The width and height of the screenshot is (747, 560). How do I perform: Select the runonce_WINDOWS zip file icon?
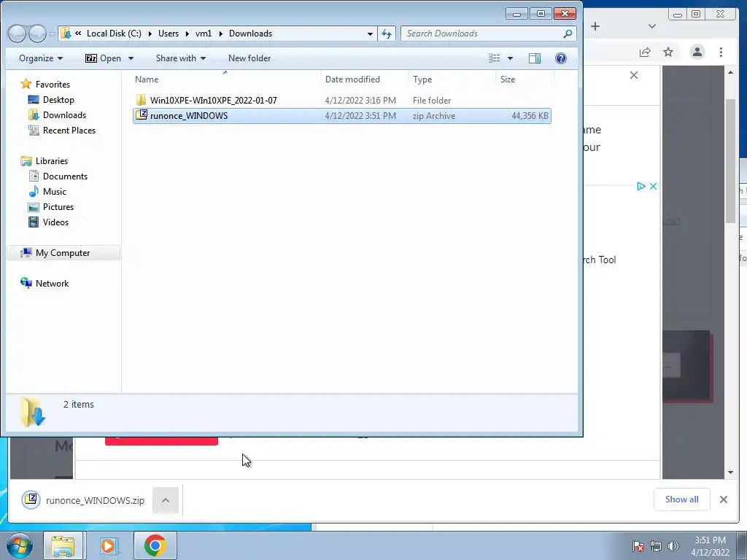[142, 114]
